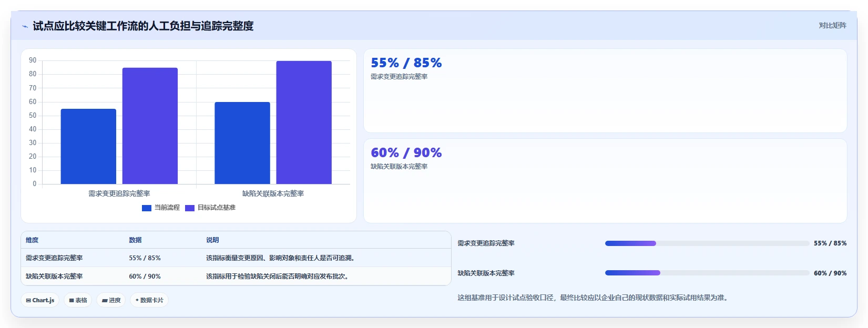
Task: Click the footnote starting 这组基准用于设计试点验收口径
Action: 593,298
